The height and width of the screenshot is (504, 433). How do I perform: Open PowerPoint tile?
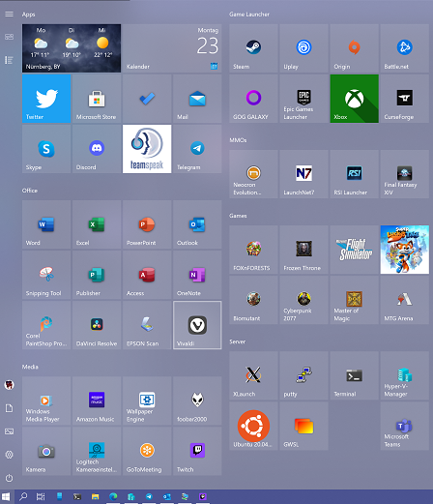pos(147,224)
